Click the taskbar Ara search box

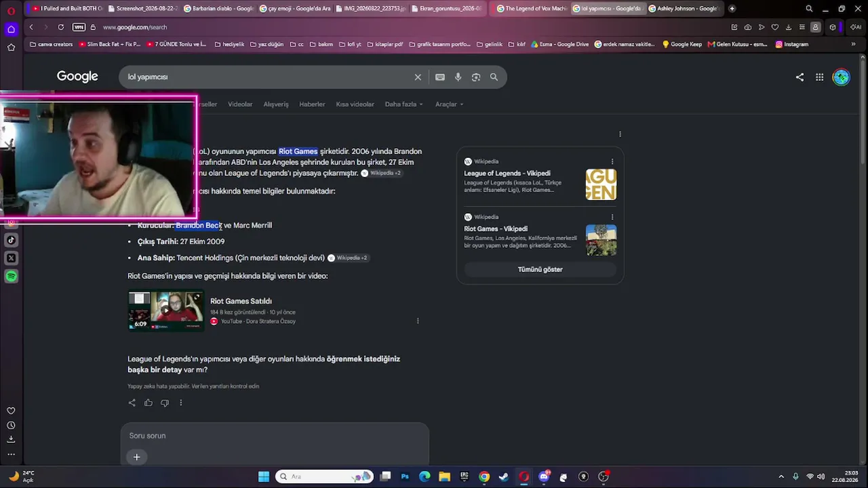point(325,476)
